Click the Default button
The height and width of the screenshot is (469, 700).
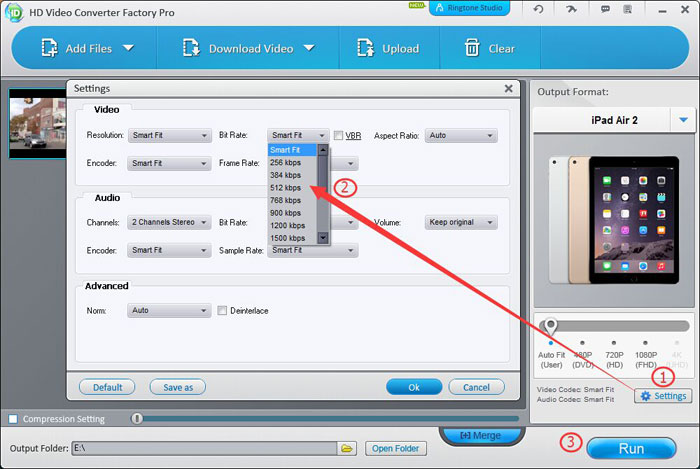click(107, 387)
